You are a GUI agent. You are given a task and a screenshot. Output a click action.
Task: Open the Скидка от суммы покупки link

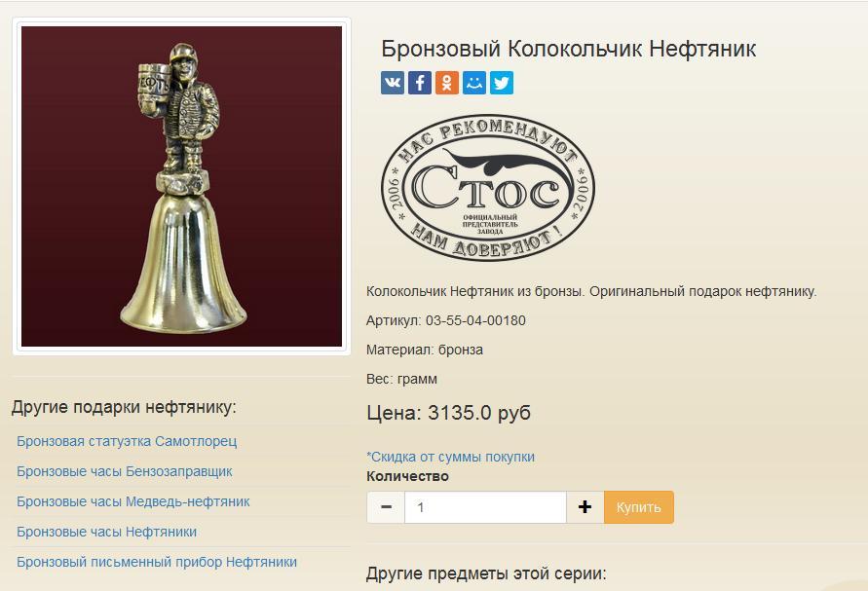tap(451, 457)
